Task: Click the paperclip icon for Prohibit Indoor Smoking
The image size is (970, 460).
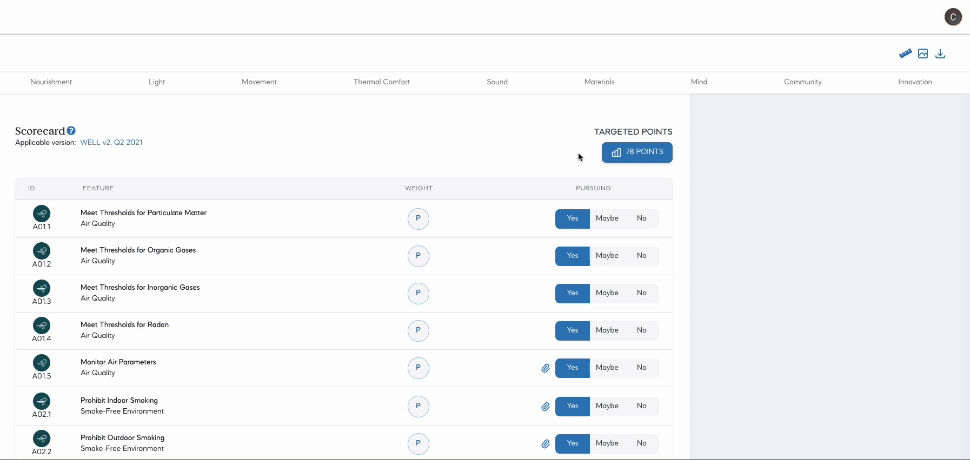Action: [x=545, y=406]
